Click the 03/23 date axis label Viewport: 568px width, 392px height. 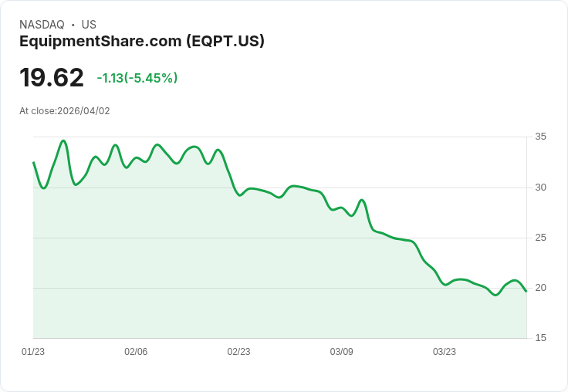(x=444, y=352)
